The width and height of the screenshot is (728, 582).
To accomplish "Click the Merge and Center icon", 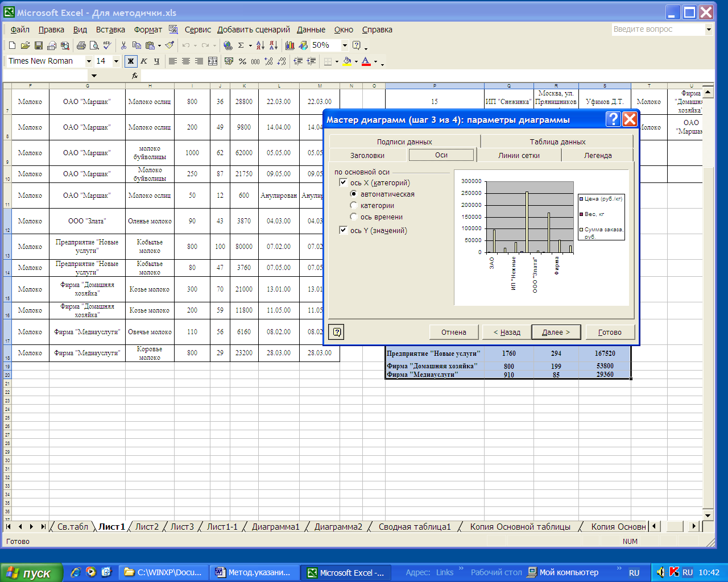I will pos(213,61).
